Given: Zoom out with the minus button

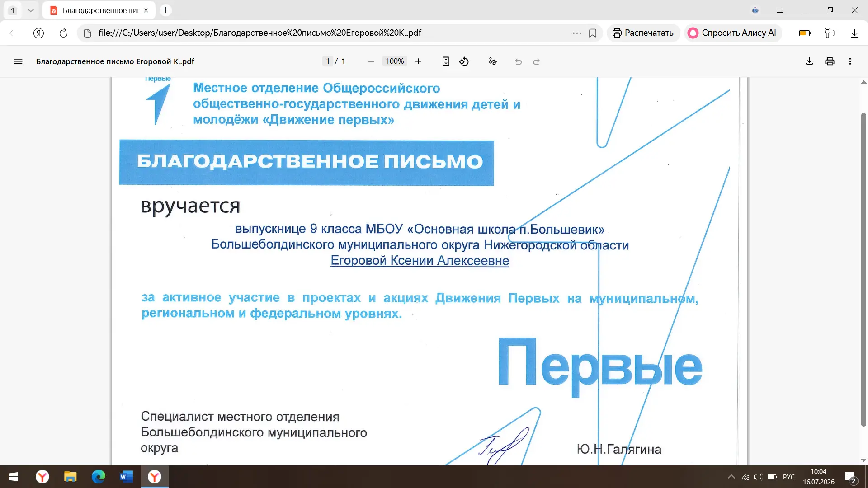Looking at the screenshot, I should tap(371, 61).
